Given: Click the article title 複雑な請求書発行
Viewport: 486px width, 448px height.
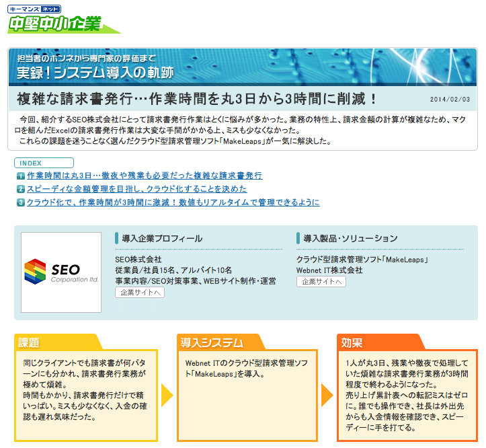Looking at the screenshot, I should pos(196,99).
